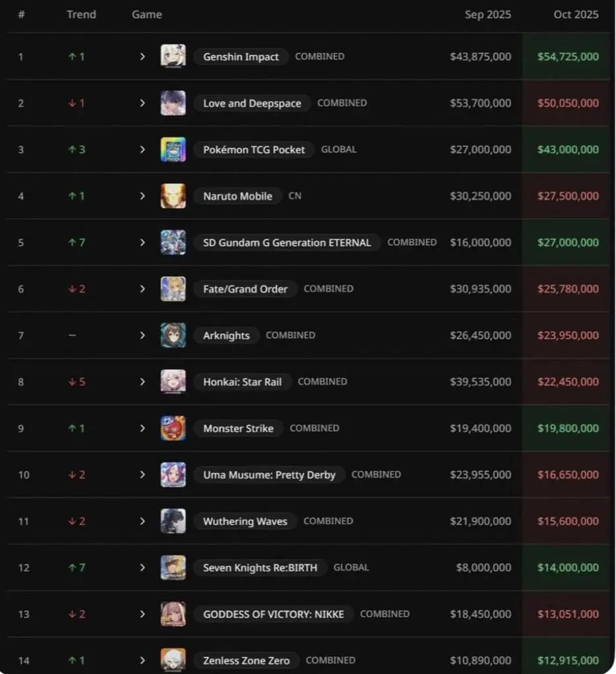Click the Arknights game icon
The image size is (616, 674).
click(173, 335)
